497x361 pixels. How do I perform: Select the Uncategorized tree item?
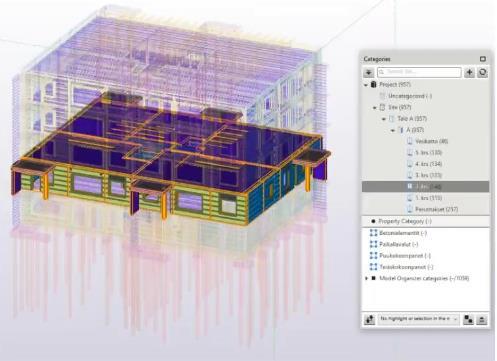[x=406, y=96]
